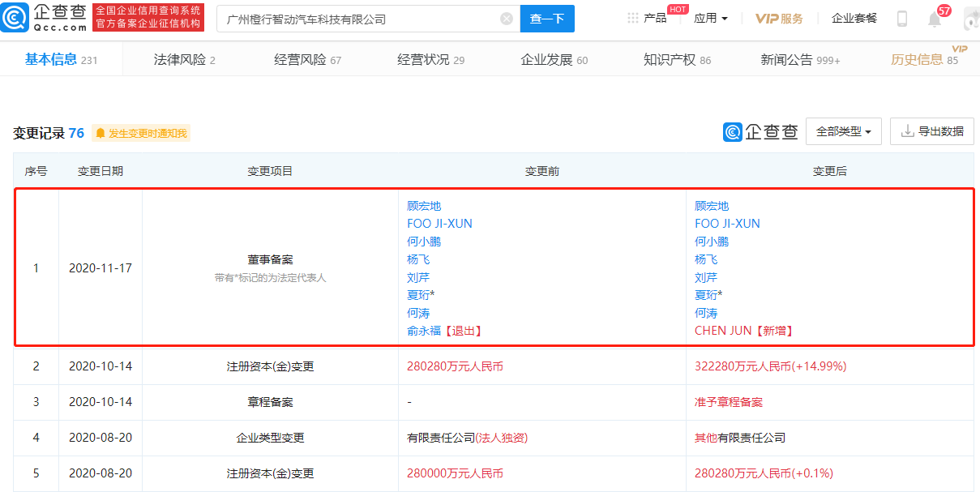980x492 pixels.
Task: Expand the 应用 dropdown menu
Action: point(711,19)
